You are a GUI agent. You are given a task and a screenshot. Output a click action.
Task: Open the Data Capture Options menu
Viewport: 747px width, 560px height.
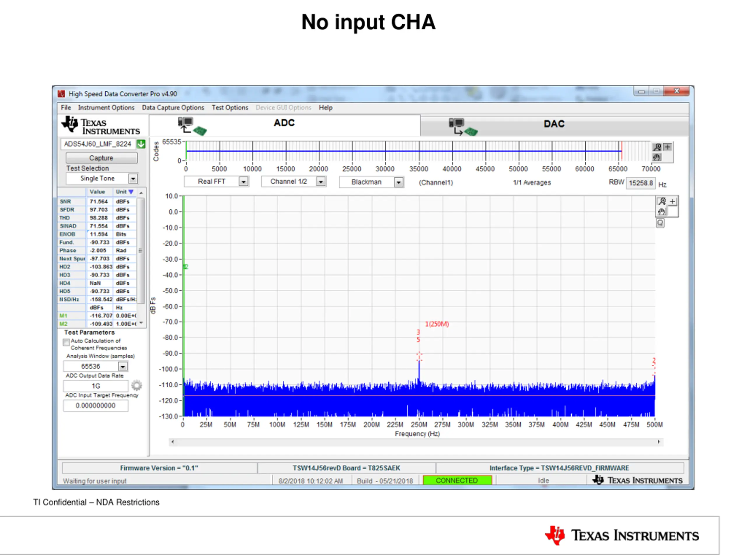pos(173,108)
